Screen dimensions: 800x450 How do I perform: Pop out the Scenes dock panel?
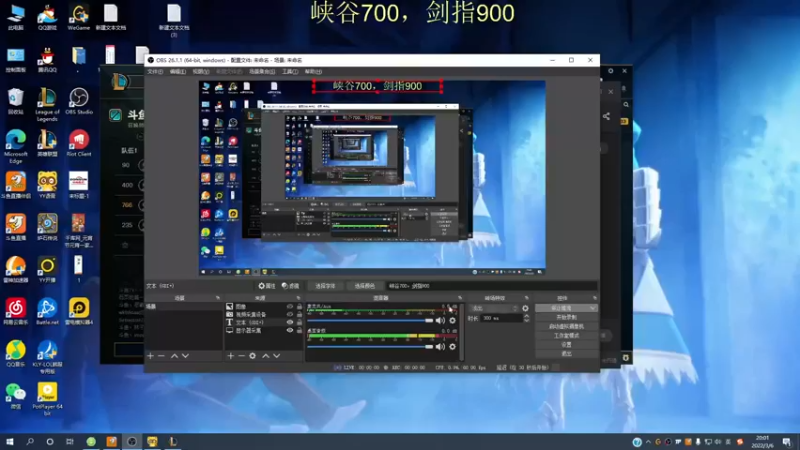(x=218, y=298)
